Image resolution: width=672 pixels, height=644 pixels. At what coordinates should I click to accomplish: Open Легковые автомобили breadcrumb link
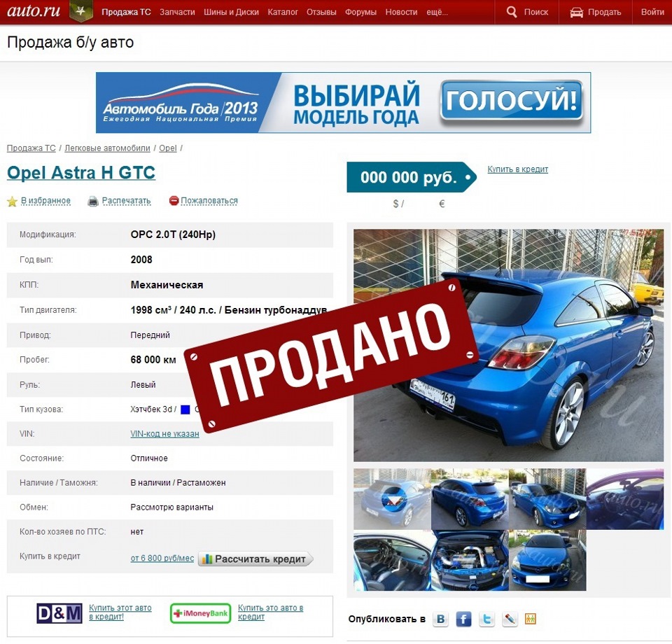point(107,148)
